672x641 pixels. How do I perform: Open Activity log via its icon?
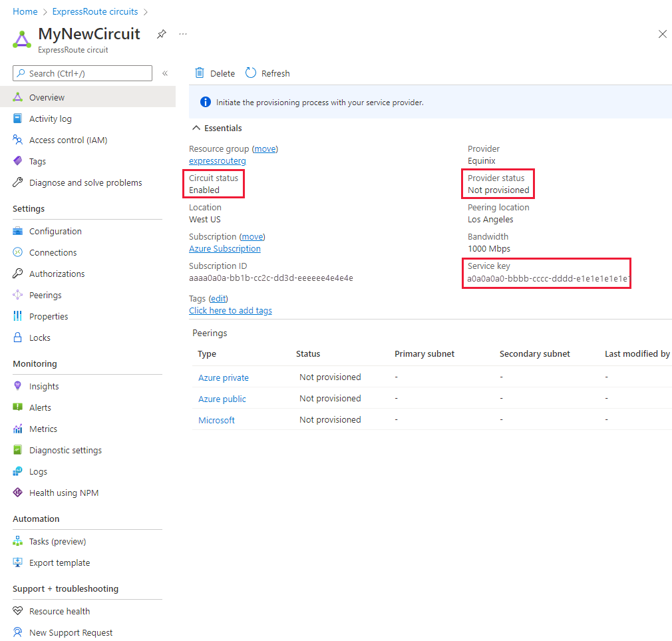(x=17, y=118)
